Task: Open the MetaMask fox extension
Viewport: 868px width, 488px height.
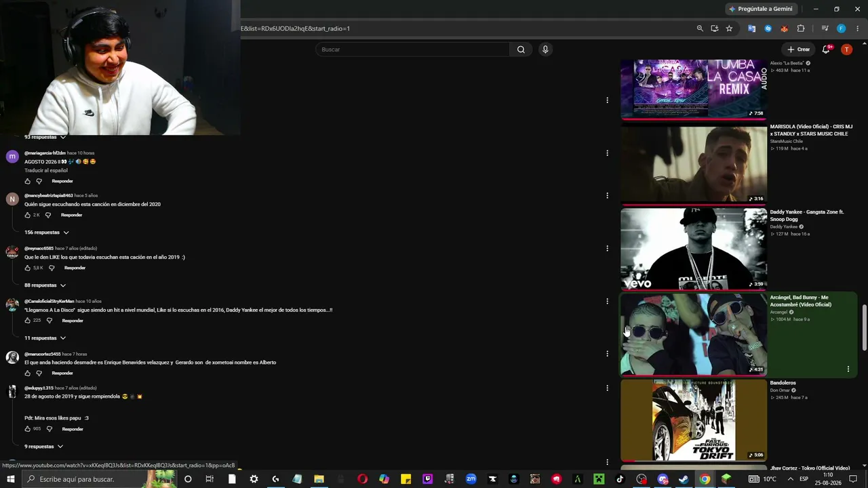Action: point(784,28)
